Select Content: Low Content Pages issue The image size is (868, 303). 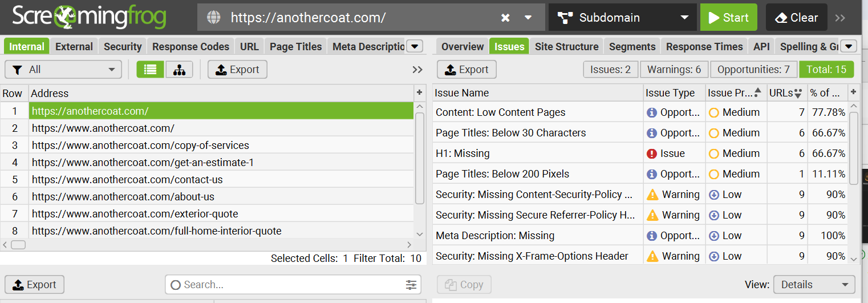(640, 112)
